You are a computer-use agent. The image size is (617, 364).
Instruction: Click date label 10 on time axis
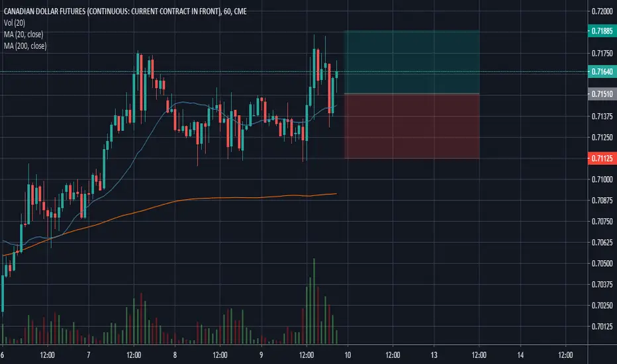pyautogui.click(x=348, y=355)
